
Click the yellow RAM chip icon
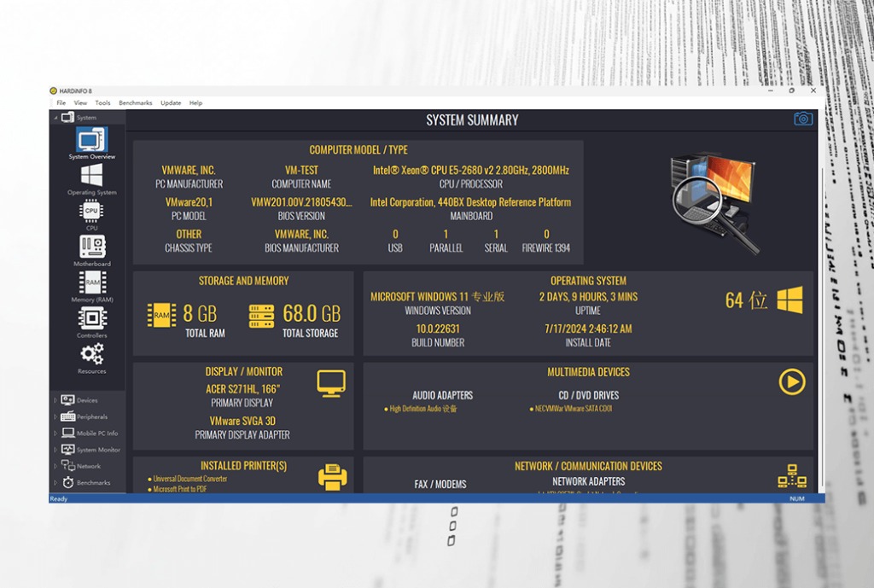[x=161, y=316]
